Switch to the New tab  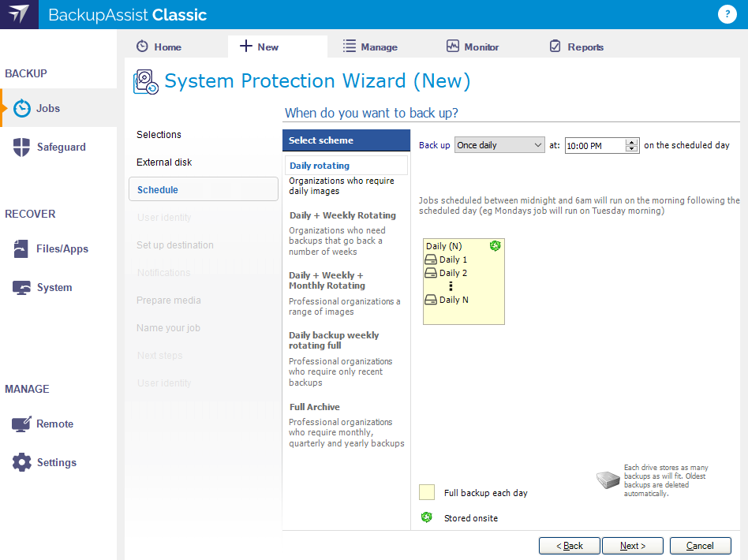[x=278, y=47]
